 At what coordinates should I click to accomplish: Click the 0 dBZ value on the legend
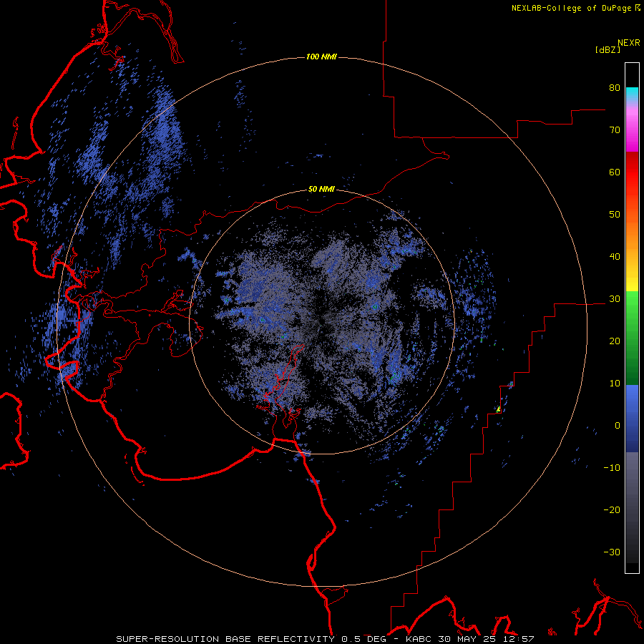618,426
